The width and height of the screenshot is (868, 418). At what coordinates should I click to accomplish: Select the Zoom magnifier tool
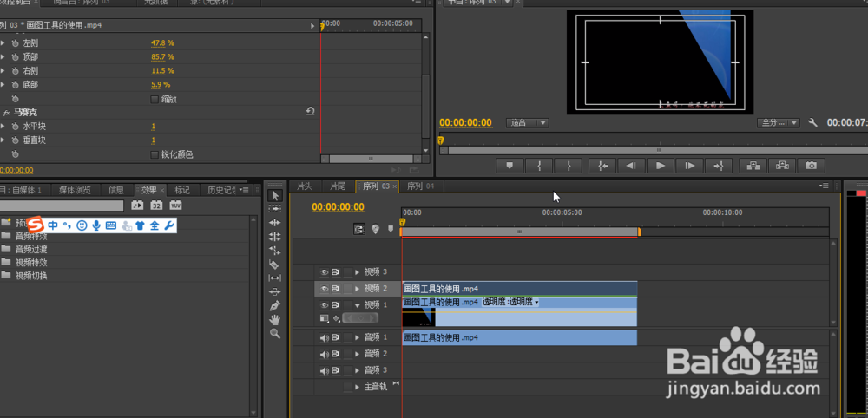pyautogui.click(x=275, y=333)
